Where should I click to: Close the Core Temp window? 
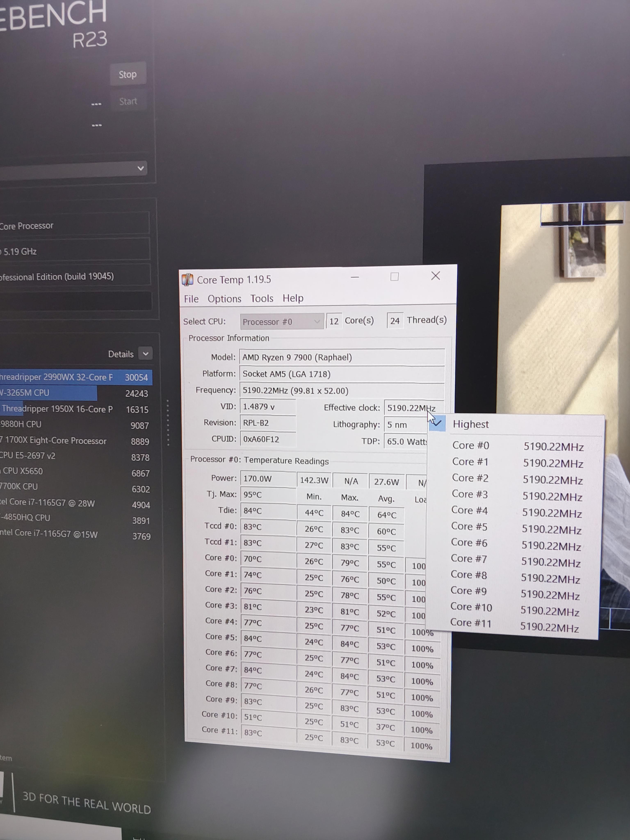(x=436, y=276)
